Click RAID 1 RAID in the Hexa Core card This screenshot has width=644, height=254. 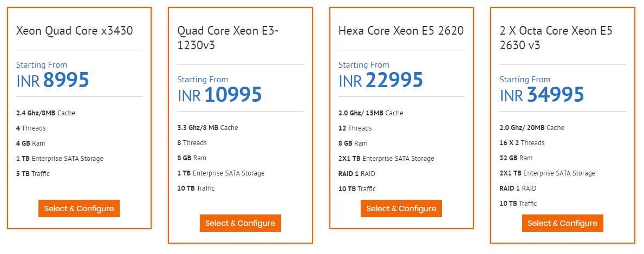[x=357, y=174]
